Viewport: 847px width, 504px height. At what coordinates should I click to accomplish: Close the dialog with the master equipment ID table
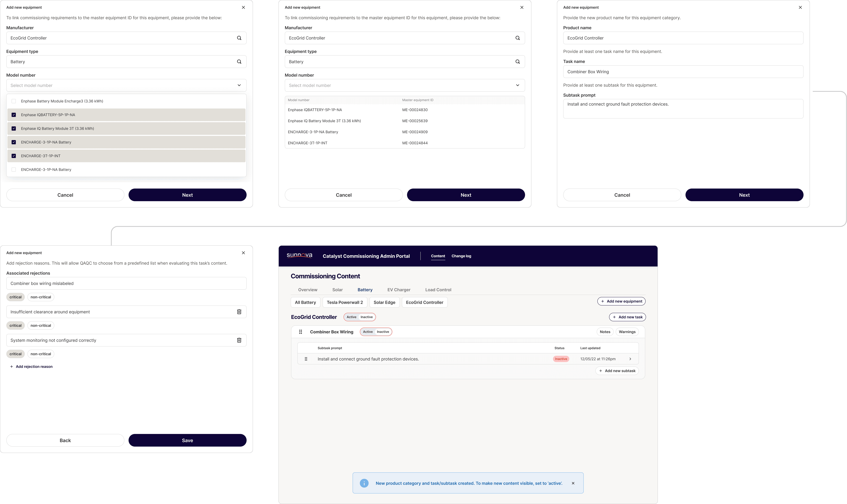coord(522,8)
